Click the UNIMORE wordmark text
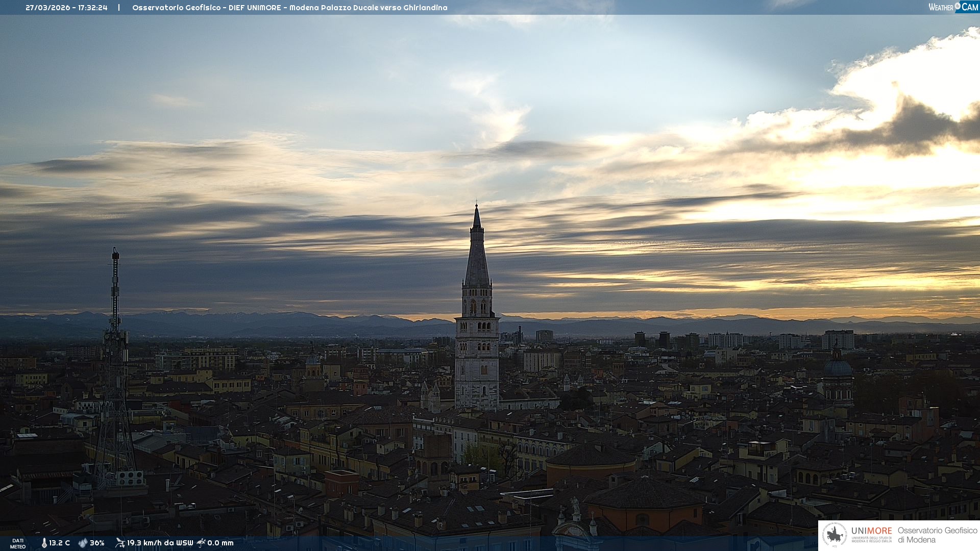The height and width of the screenshot is (551, 980). click(871, 531)
